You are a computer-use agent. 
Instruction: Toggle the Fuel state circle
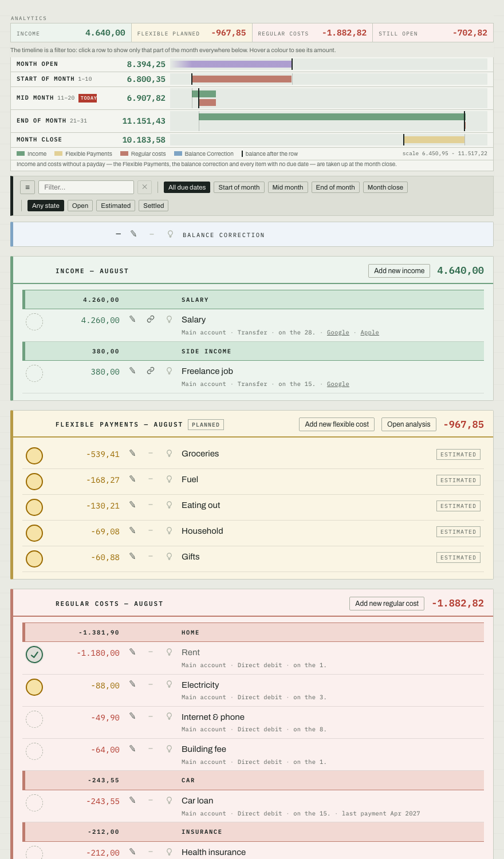pos(34,482)
